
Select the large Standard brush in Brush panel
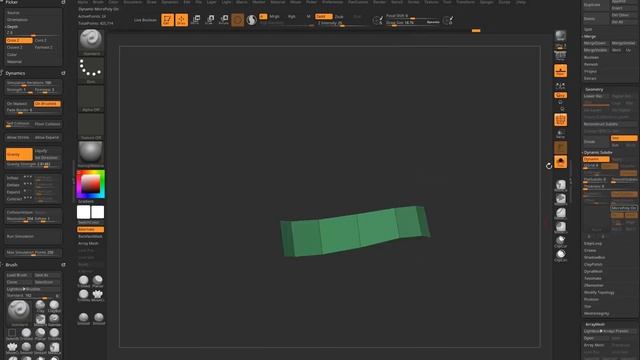(19, 313)
